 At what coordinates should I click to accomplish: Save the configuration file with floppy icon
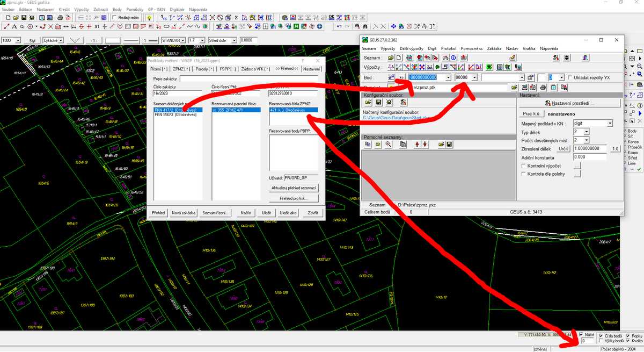point(378,102)
